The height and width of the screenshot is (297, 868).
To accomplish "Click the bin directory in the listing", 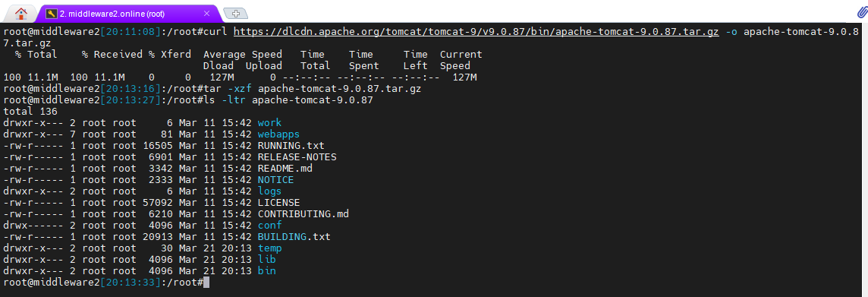I will tap(267, 271).
